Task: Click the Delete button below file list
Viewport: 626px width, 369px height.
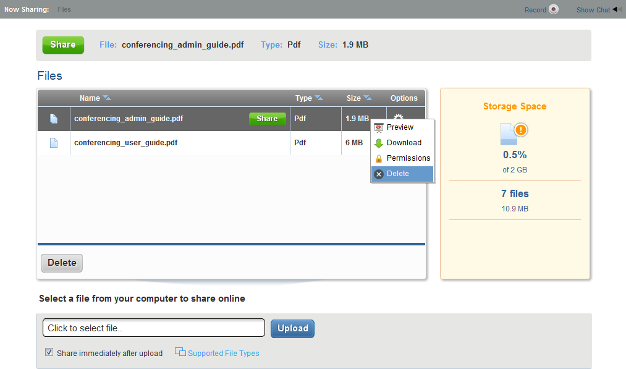Action: 62,263
